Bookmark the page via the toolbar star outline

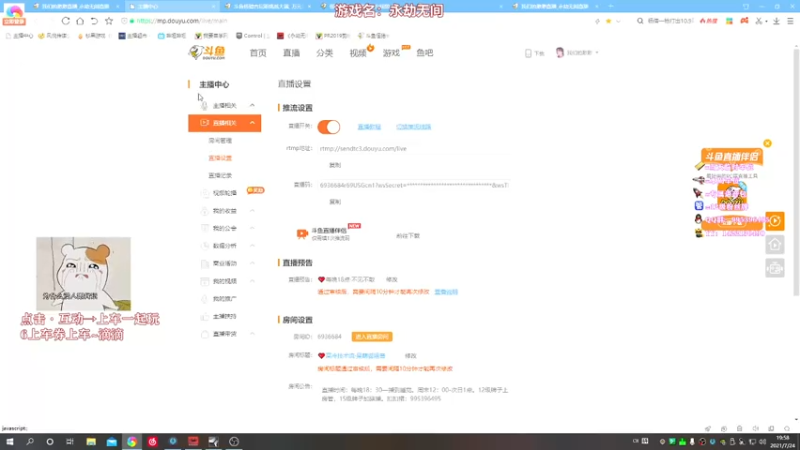tap(109, 21)
